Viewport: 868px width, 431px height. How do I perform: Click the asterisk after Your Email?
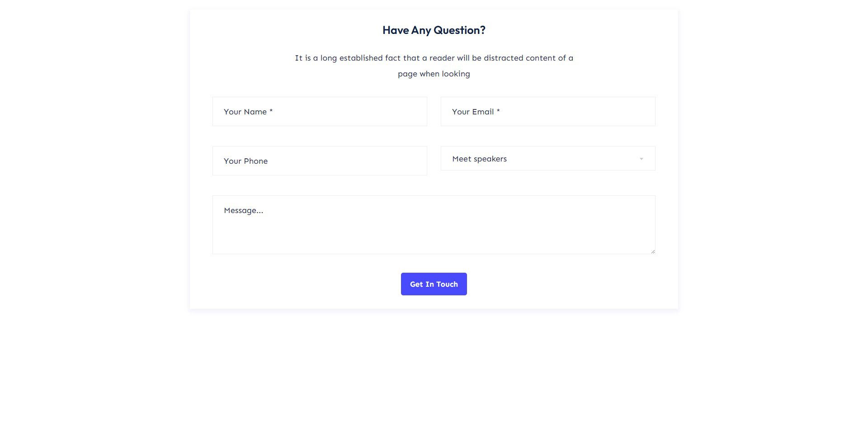click(x=498, y=111)
